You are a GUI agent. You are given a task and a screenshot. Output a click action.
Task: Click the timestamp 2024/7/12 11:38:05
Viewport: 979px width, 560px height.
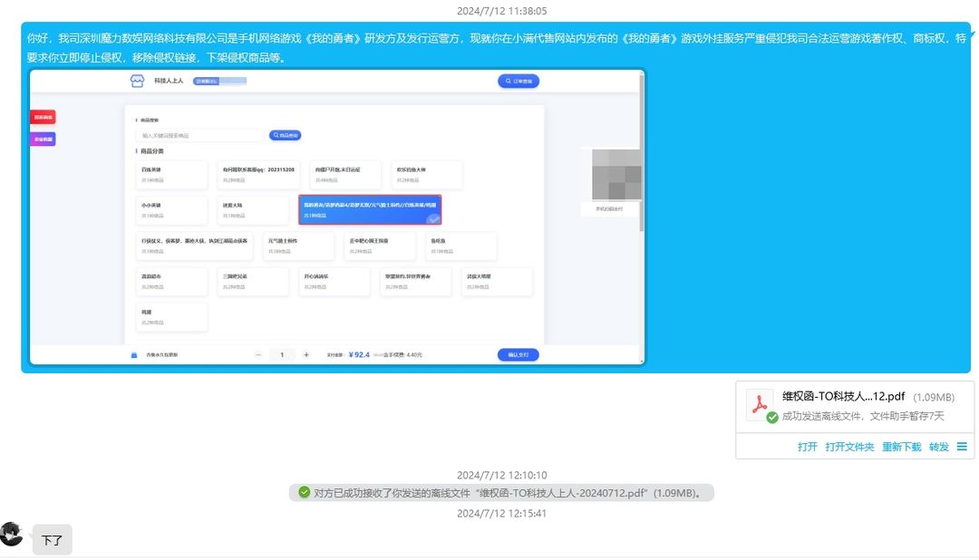pos(501,11)
